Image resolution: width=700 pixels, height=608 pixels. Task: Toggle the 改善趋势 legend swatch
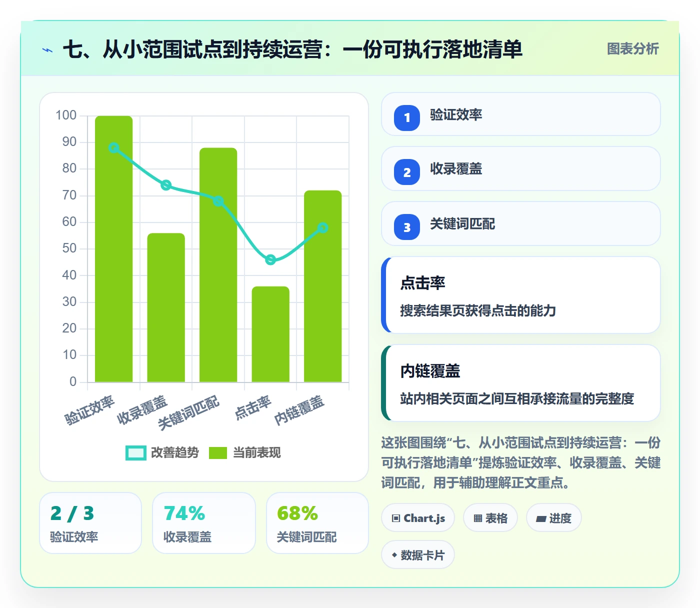tap(136, 452)
